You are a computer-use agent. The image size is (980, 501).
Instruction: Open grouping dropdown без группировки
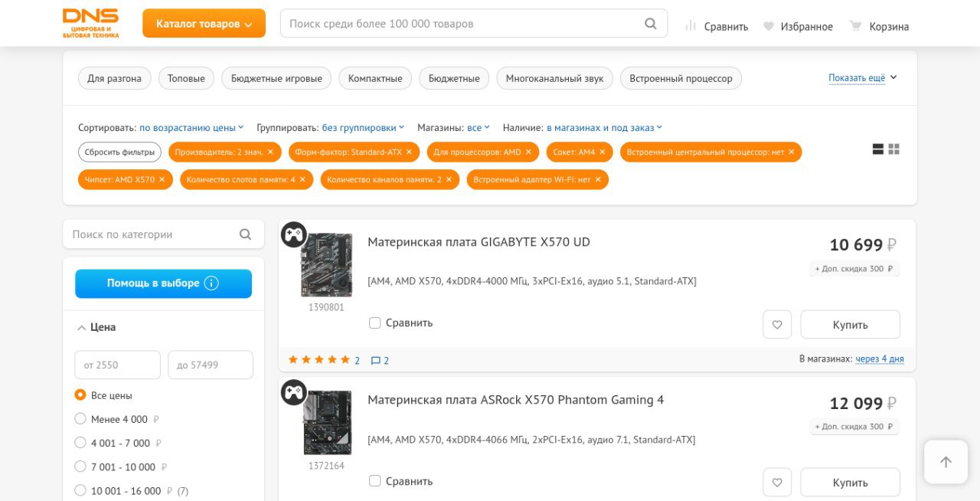pyautogui.click(x=364, y=128)
